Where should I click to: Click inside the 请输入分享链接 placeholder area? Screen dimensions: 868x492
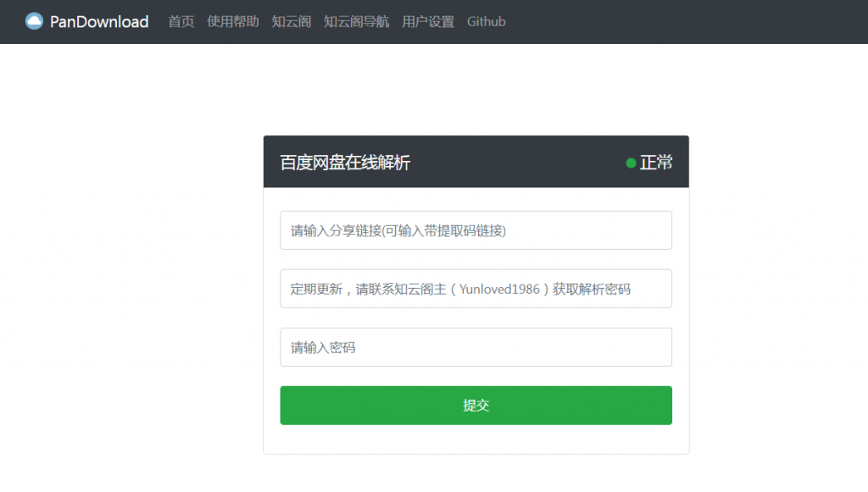point(398,229)
